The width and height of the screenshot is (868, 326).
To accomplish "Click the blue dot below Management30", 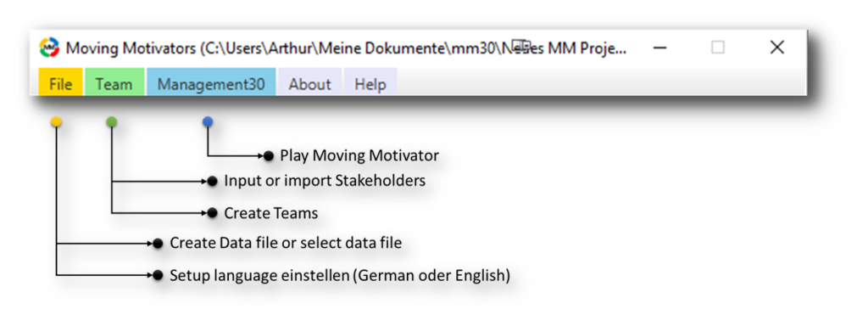I will tap(208, 122).
